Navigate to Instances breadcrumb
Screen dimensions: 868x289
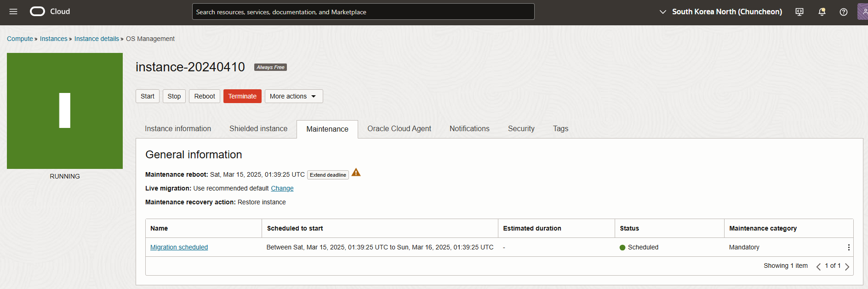[53, 39]
